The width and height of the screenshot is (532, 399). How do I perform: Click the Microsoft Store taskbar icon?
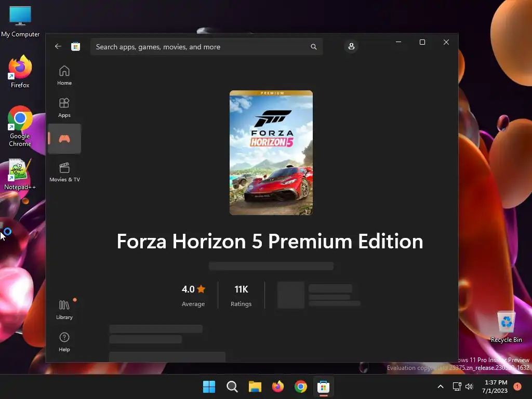tap(323, 387)
